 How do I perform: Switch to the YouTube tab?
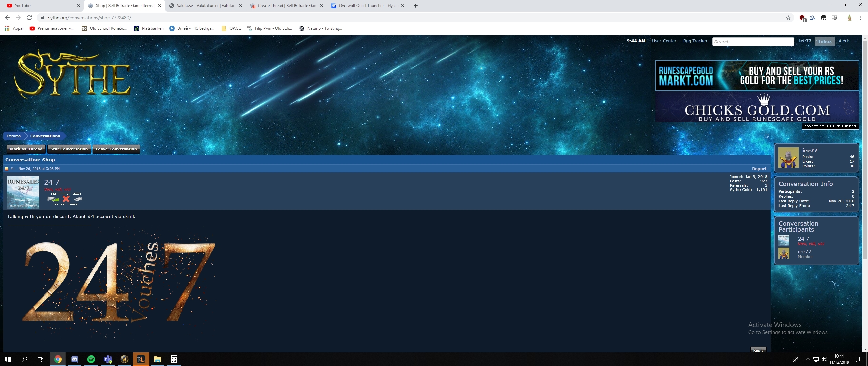pyautogui.click(x=42, y=6)
